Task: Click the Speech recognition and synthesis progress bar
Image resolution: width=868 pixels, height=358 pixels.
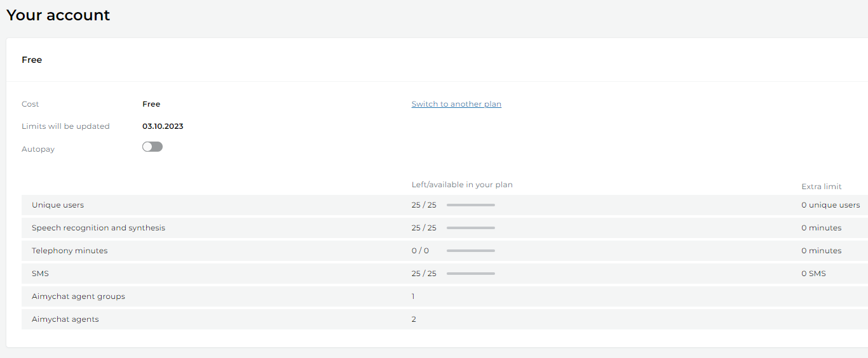Action: [x=470, y=228]
